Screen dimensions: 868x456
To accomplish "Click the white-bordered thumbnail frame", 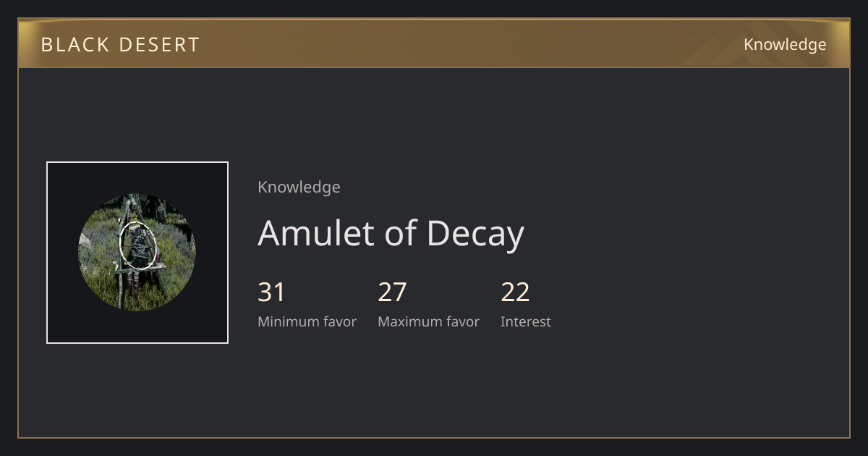I will pos(137,253).
